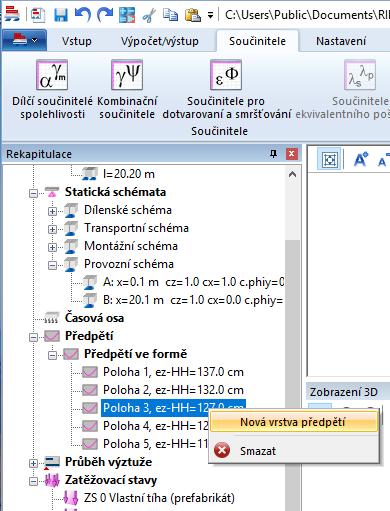Click the Průběh výztuže reinforcement icon
This screenshot has width=390, height=511.
[x=52, y=463]
